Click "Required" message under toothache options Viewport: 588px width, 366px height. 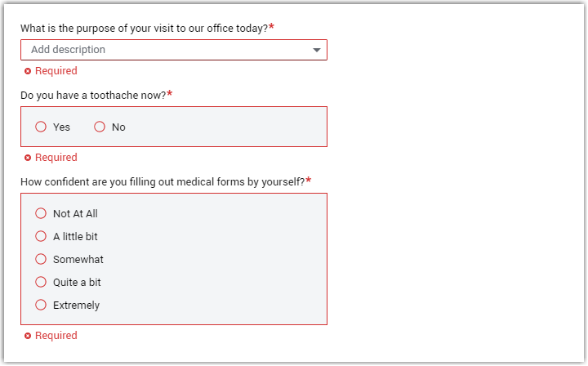pyautogui.click(x=56, y=158)
